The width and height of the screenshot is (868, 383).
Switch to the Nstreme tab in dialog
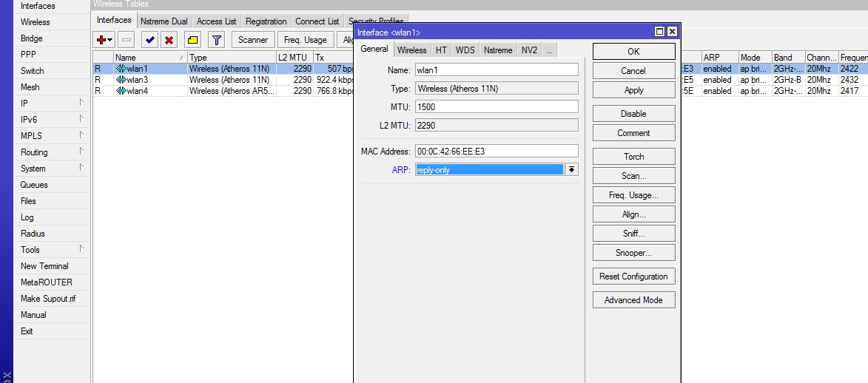pyautogui.click(x=498, y=50)
